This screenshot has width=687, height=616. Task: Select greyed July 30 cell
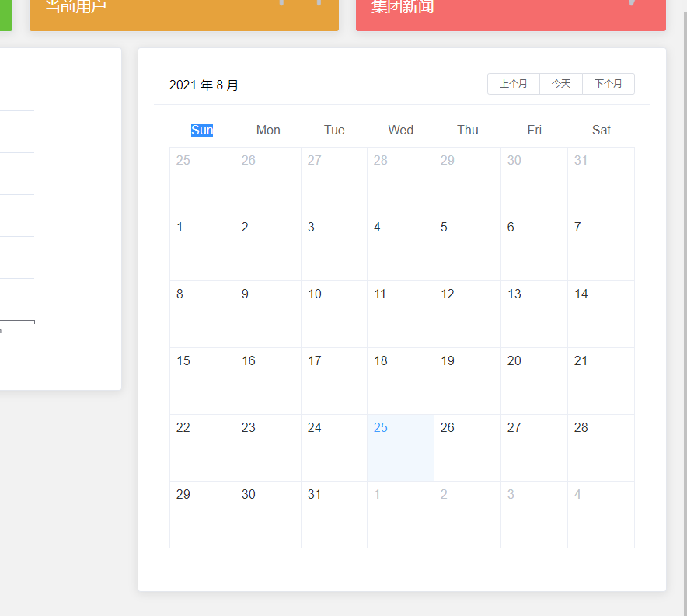(534, 181)
